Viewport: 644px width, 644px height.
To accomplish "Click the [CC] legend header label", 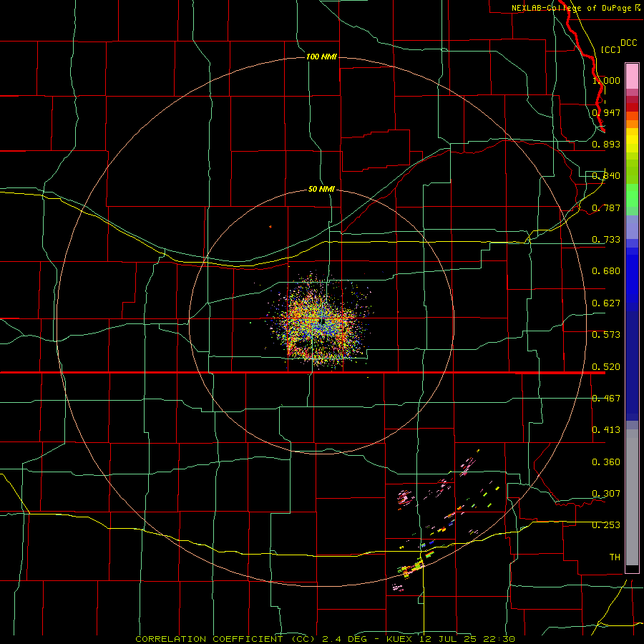I will coord(610,49).
